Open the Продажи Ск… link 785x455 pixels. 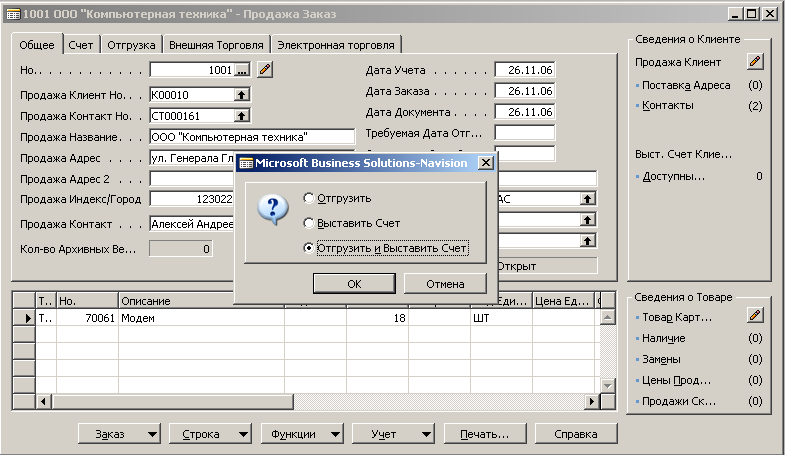point(679,401)
